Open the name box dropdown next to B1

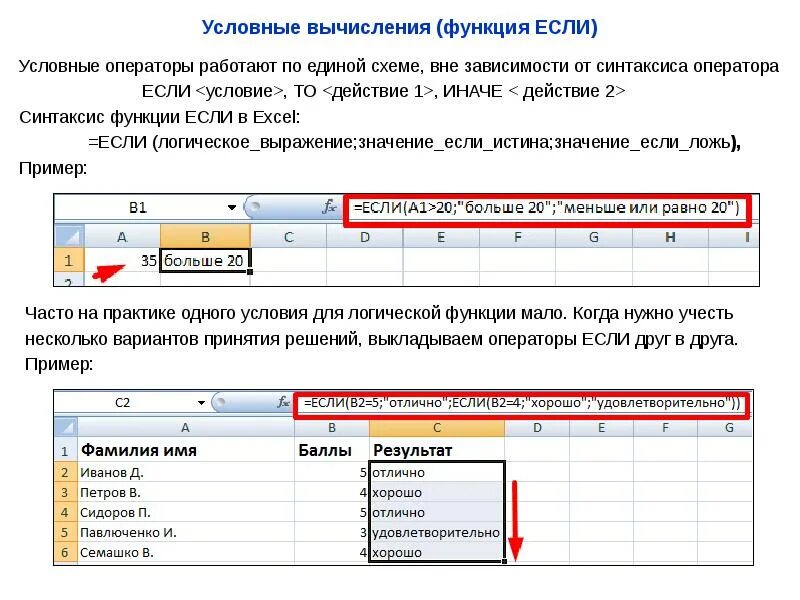[232, 208]
